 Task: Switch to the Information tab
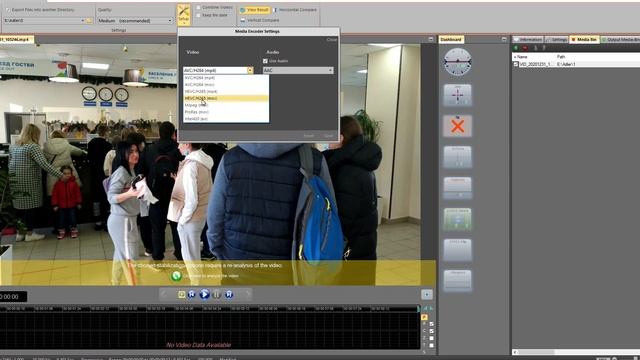[528, 40]
